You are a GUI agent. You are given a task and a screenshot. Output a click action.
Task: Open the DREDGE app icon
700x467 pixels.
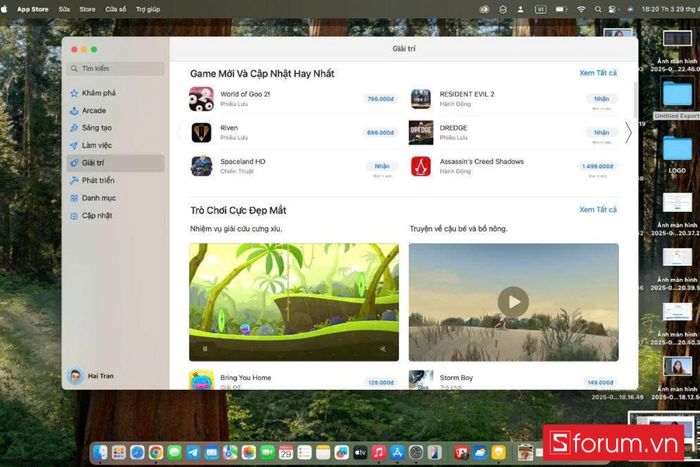(x=421, y=133)
